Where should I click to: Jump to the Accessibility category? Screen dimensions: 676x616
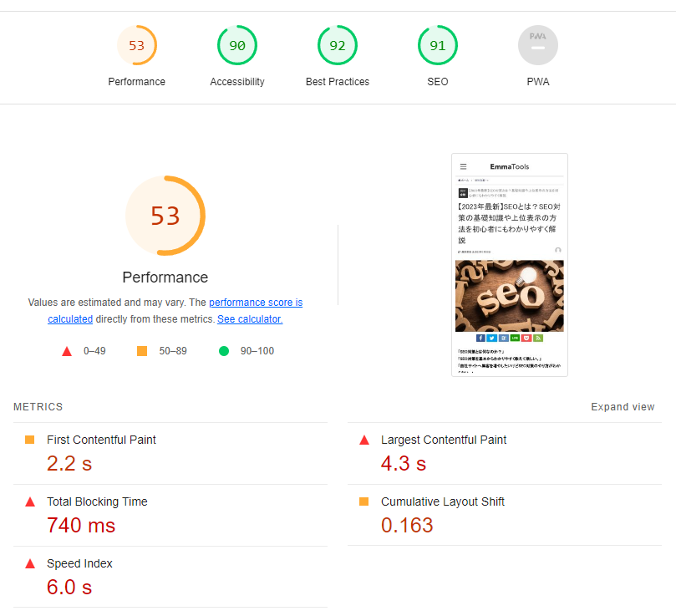237,55
